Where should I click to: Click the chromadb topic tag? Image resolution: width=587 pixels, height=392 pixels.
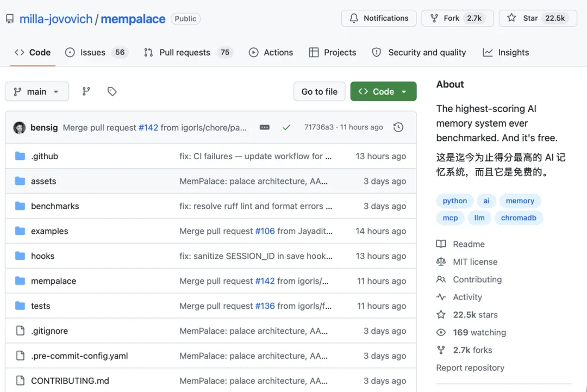[x=519, y=218]
